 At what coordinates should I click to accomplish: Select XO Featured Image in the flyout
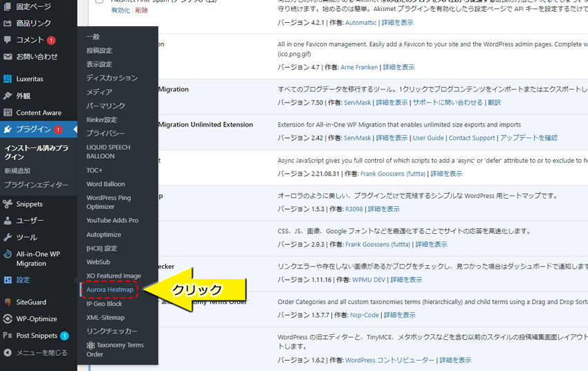113,275
